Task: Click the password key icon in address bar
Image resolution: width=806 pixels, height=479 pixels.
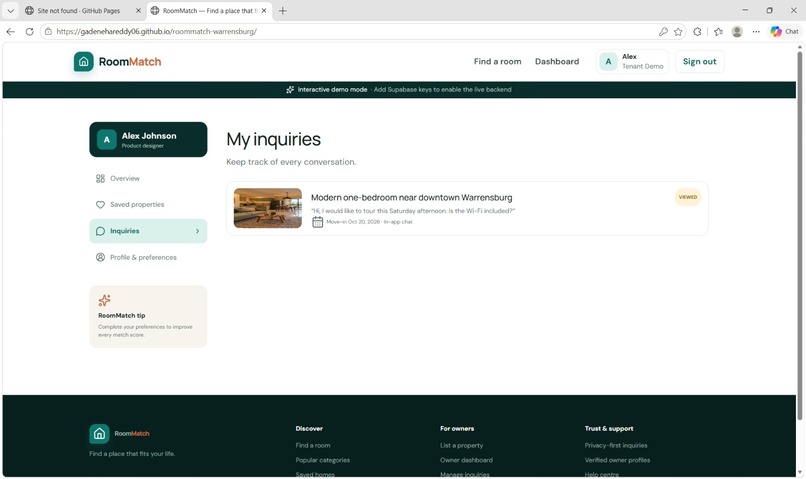Action: coord(663,31)
